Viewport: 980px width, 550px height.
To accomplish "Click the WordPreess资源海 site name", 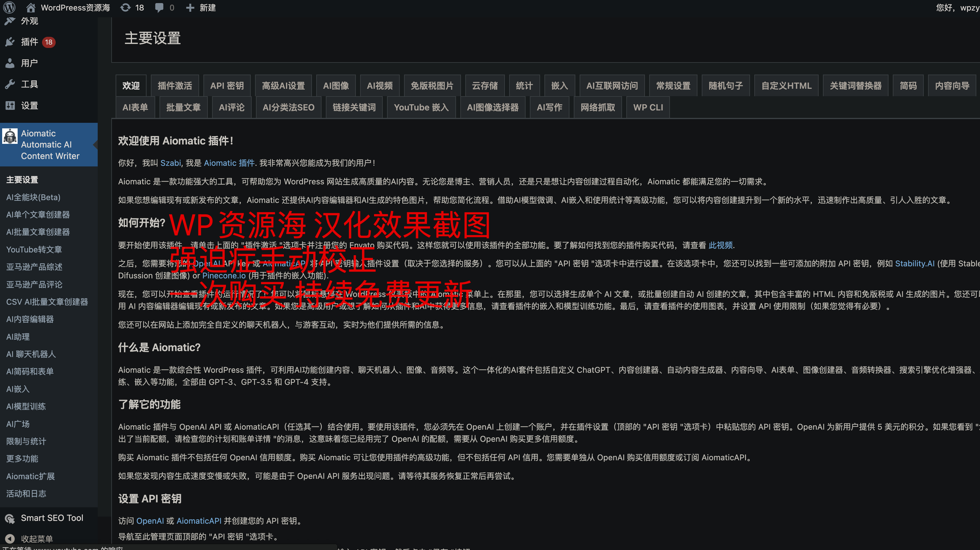I will (75, 8).
